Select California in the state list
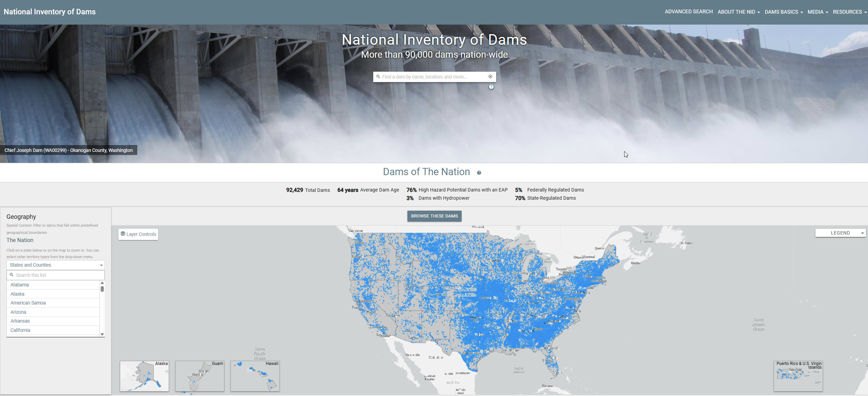Image resolution: width=868 pixels, height=396 pixels. [53, 330]
